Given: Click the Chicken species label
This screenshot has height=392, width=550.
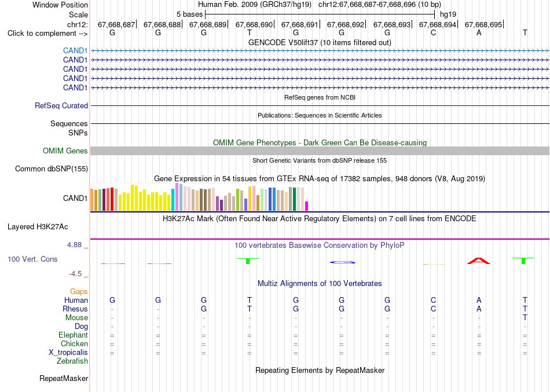Looking at the screenshot, I should (x=74, y=343).
